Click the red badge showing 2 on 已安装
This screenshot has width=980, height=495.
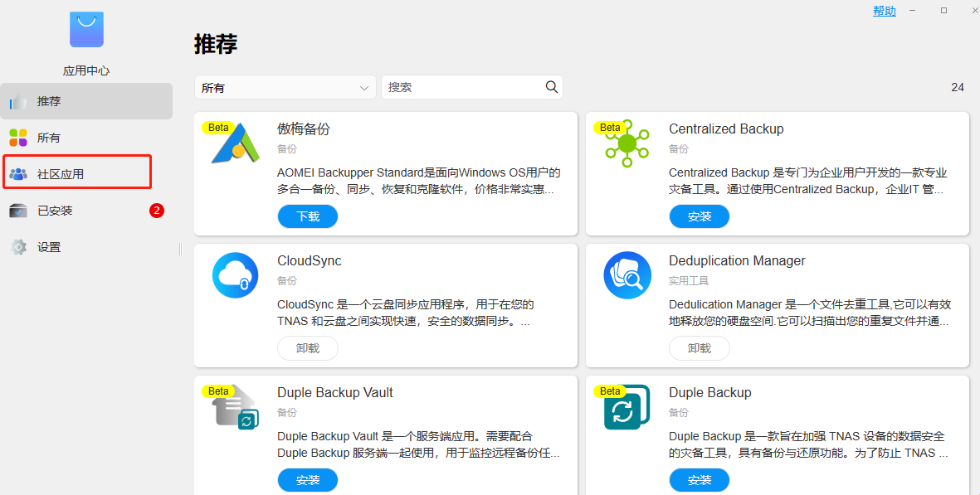click(156, 211)
